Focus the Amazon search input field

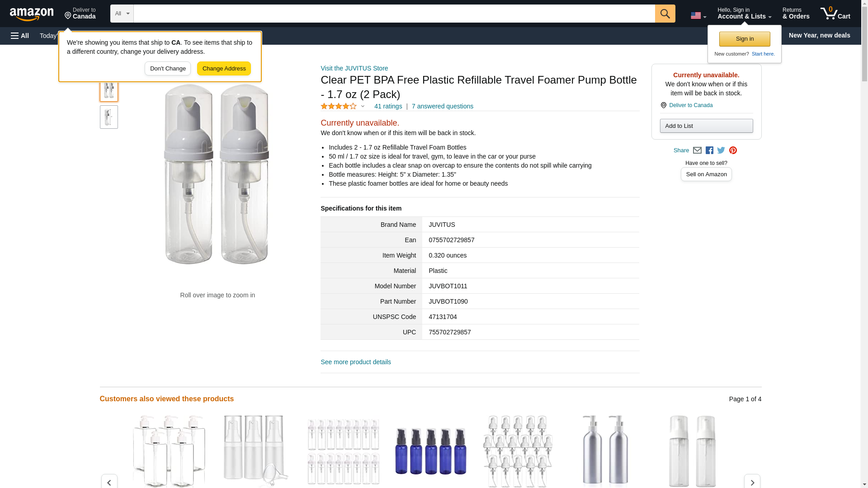point(394,14)
